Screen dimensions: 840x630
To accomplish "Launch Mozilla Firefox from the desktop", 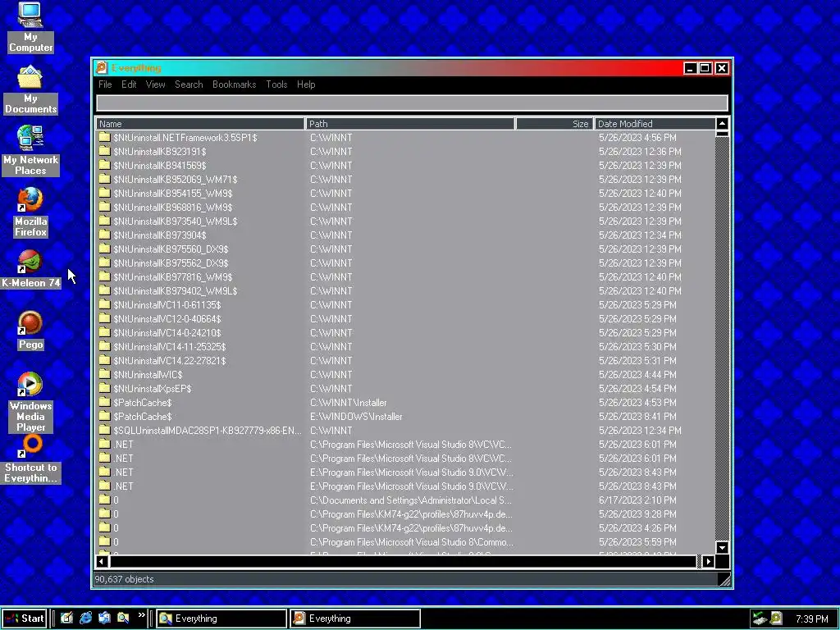I will (x=30, y=212).
